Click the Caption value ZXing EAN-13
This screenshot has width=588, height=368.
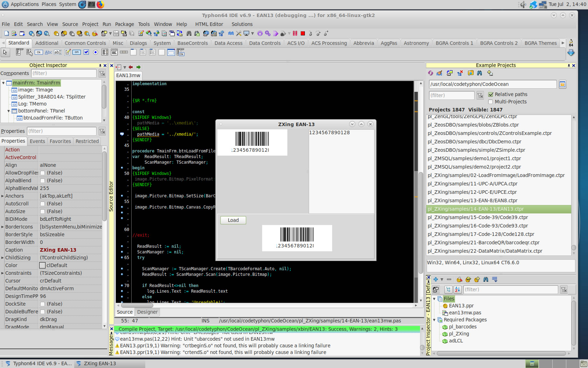point(58,250)
